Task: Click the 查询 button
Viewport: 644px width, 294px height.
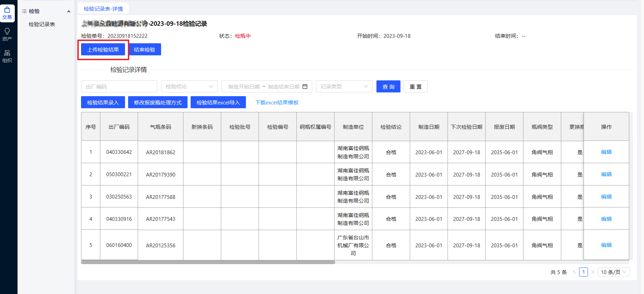Action: pyautogui.click(x=388, y=87)
